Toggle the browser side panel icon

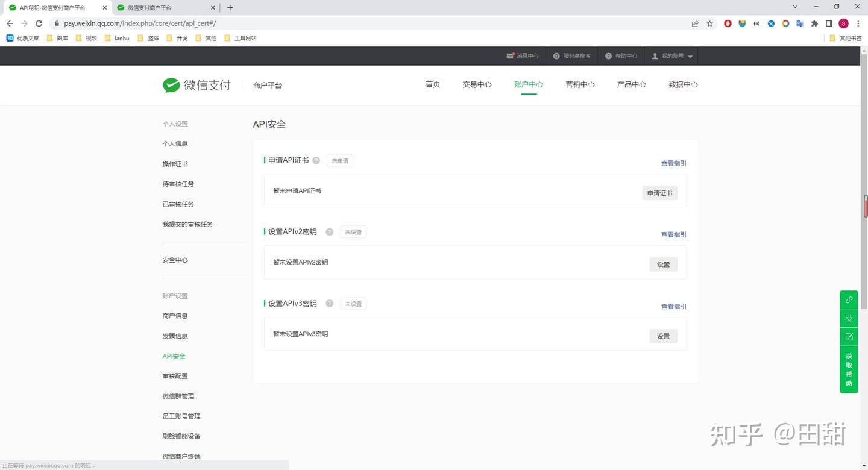tap(829, 23)
